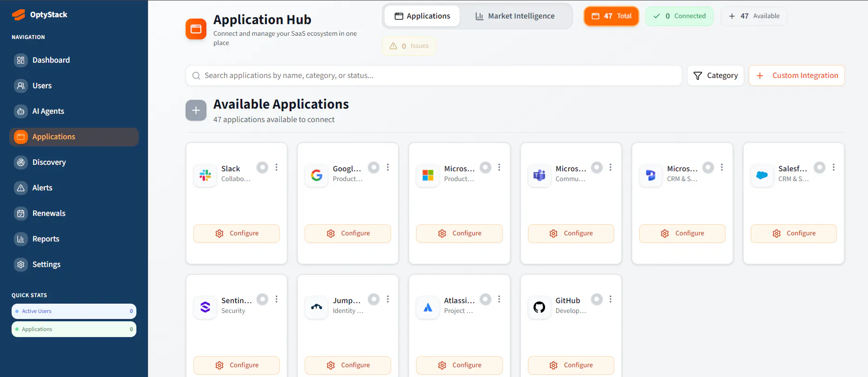This screenshot has width=868, height=377.
Task: Configure the SentinelOne application
Action: point(237,365)
